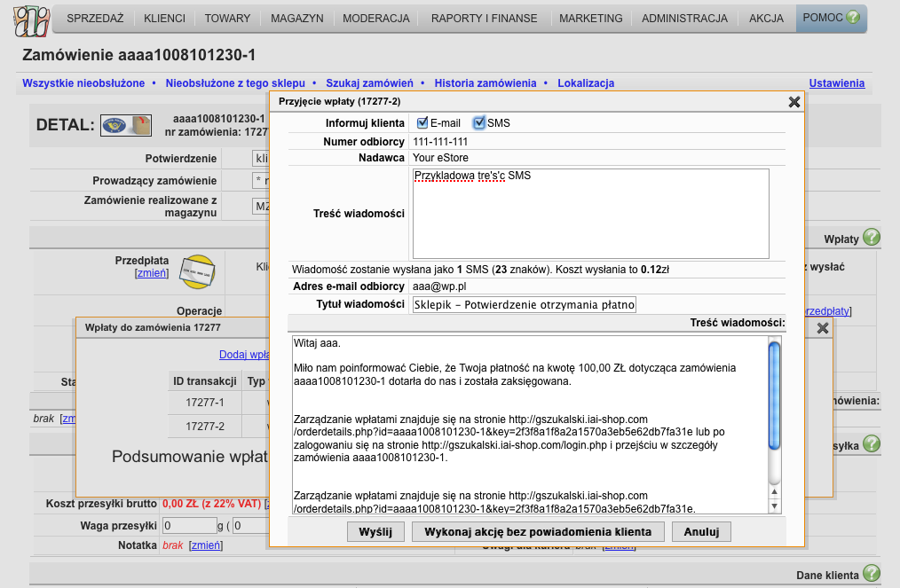
Task: Open Szukaj zamówień link
Action: tap(369, 83)
